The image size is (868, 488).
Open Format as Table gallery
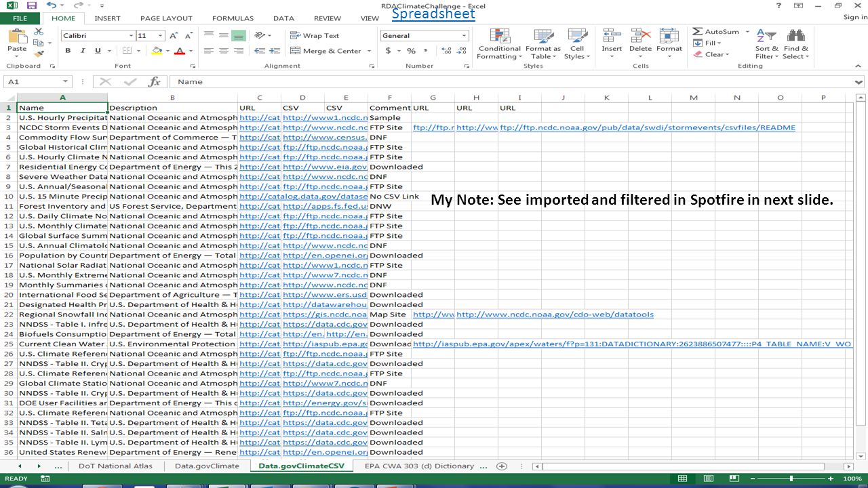(542, 44)
